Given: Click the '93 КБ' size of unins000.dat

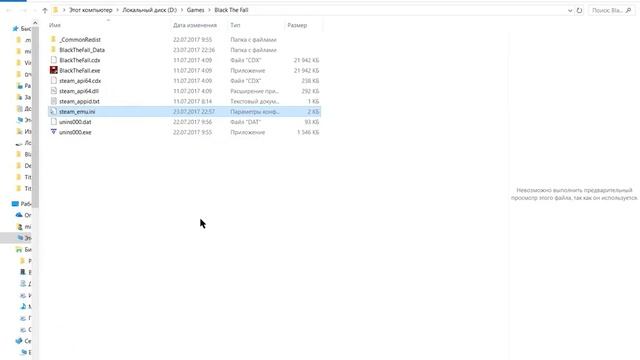Looking at the screenshot, I should (312, 122).
